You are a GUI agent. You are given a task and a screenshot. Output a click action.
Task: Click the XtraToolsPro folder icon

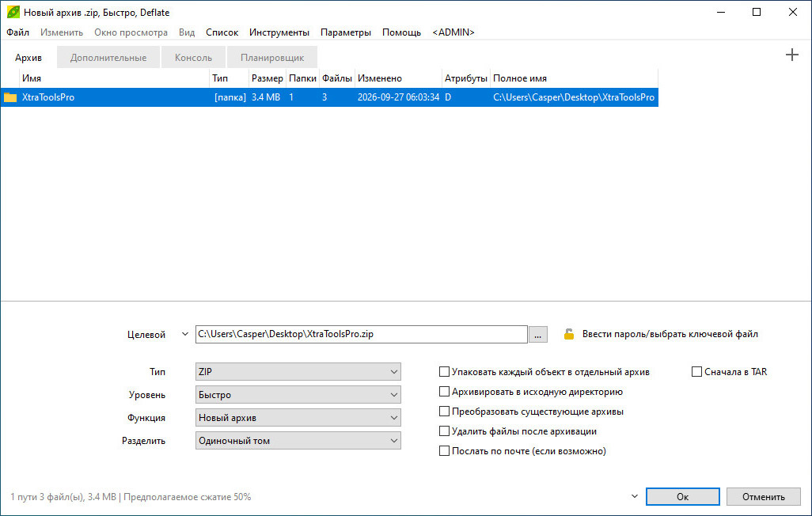[10, 97]
